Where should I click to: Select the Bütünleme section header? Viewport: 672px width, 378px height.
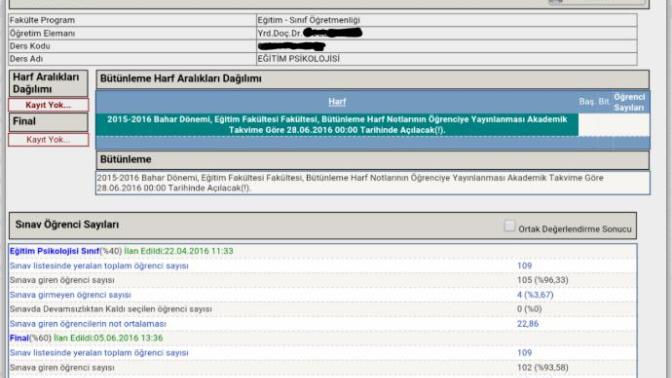click(x=372, y=160)
